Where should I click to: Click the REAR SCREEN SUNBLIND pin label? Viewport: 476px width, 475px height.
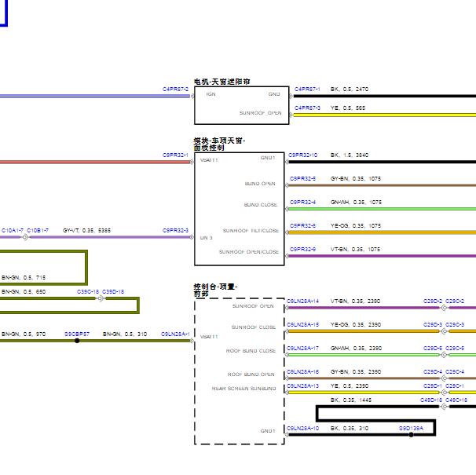(x=243, y=389)
